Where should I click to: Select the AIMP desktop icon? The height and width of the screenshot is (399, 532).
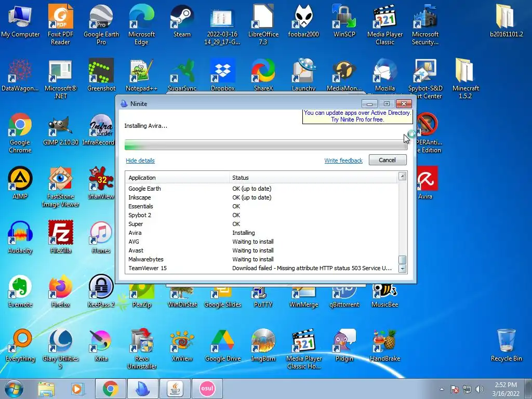[20, 183]
